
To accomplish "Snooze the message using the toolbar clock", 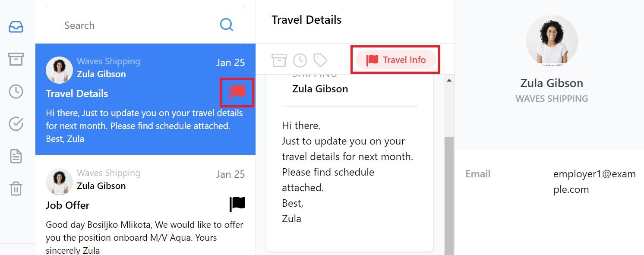I will pyautogui.click(x=300, y=60).
